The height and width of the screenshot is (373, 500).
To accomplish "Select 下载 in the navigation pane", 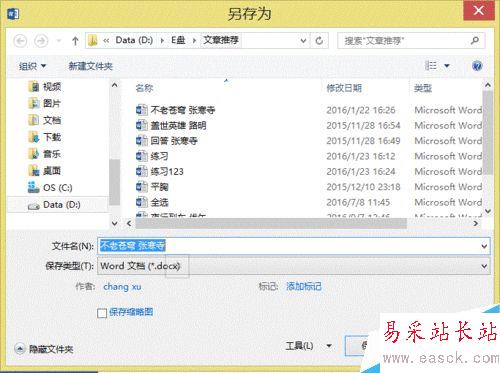I will click(45, 137).
